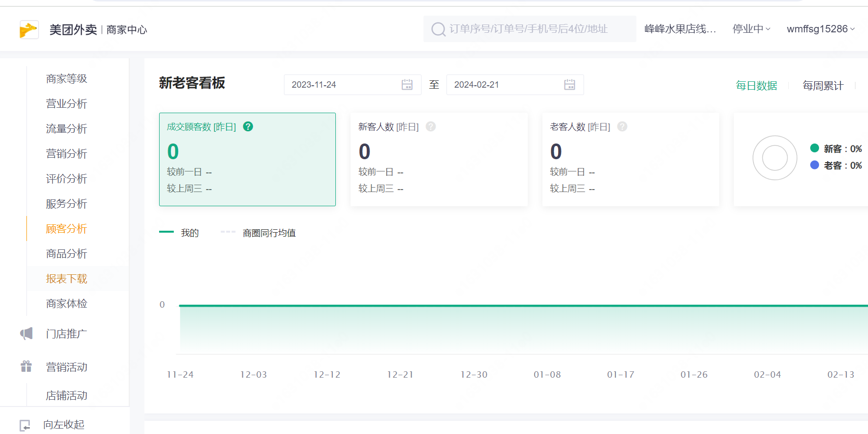Toggle the blue 老客 legend dot
The image size is (868, 434).
pyautogui.click(x=815, y=165)
